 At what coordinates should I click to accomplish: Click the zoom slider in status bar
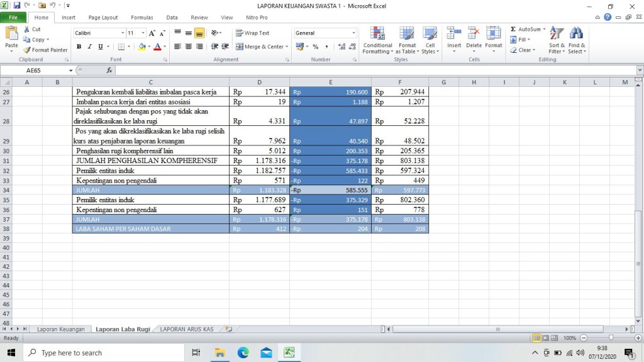tap(610, 338)
